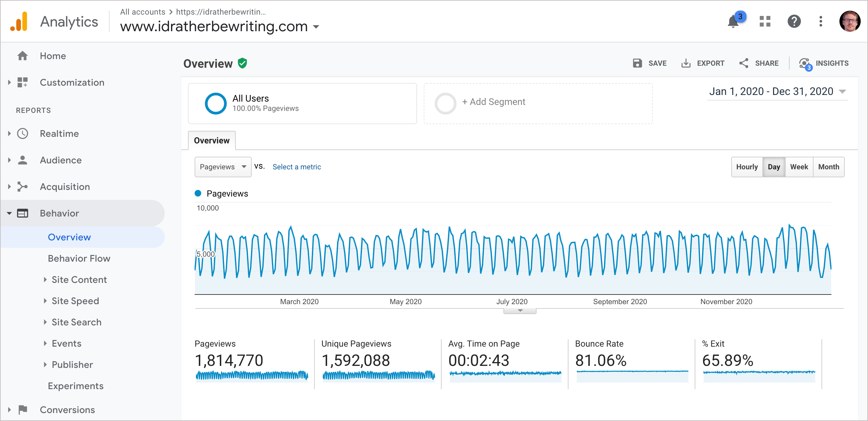The width and height of the screenshot is (868, 421).
Task: Go to Home in sidebar
Action: point(53,55)
